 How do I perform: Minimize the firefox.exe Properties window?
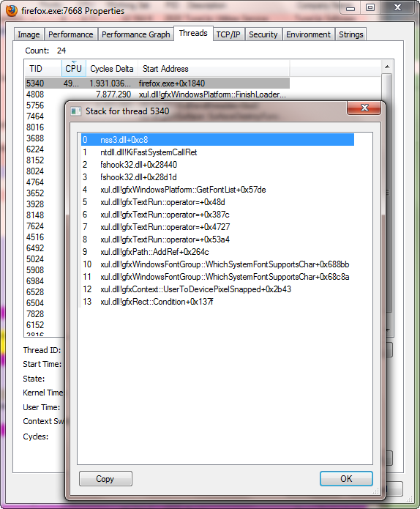click(x=350, y=7)
